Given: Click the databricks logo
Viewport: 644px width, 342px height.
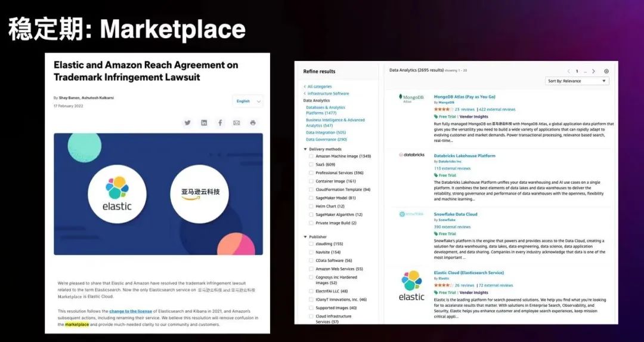Looking at the screenshot, I should [411, 155].
